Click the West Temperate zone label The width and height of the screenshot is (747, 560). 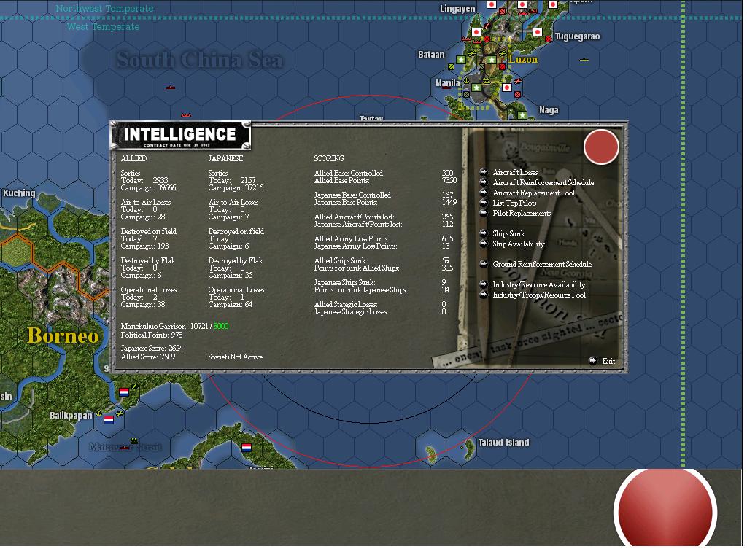pos(103,27)
